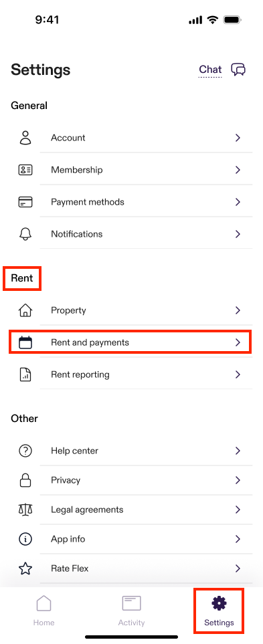Tap the chat bubble icon
Screen dimensions: 263x644
(x=238, y=70)
